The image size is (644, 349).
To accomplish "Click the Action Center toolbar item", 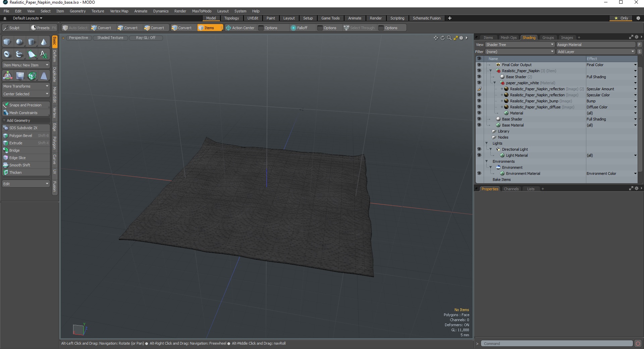I will tap(240, 28).
